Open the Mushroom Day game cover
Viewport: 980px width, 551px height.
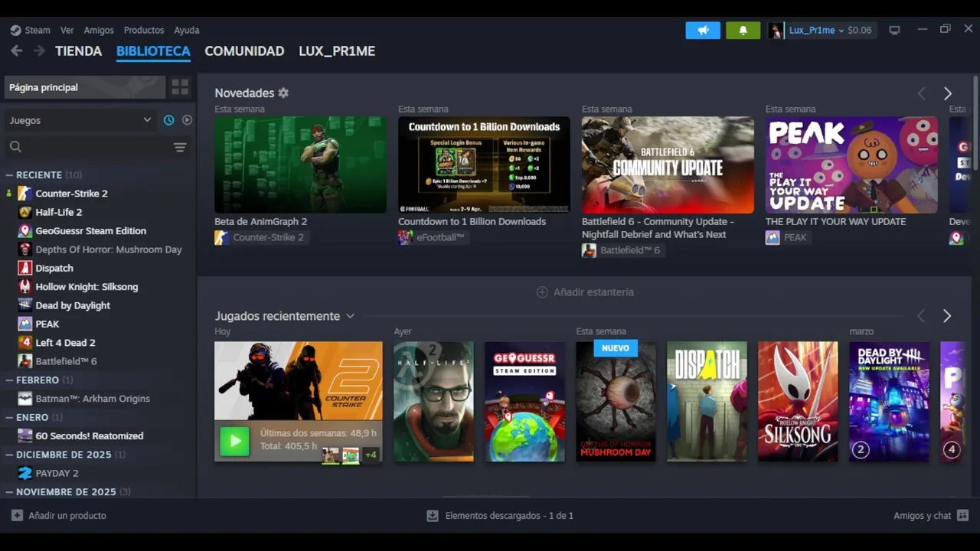click(616, 402)
